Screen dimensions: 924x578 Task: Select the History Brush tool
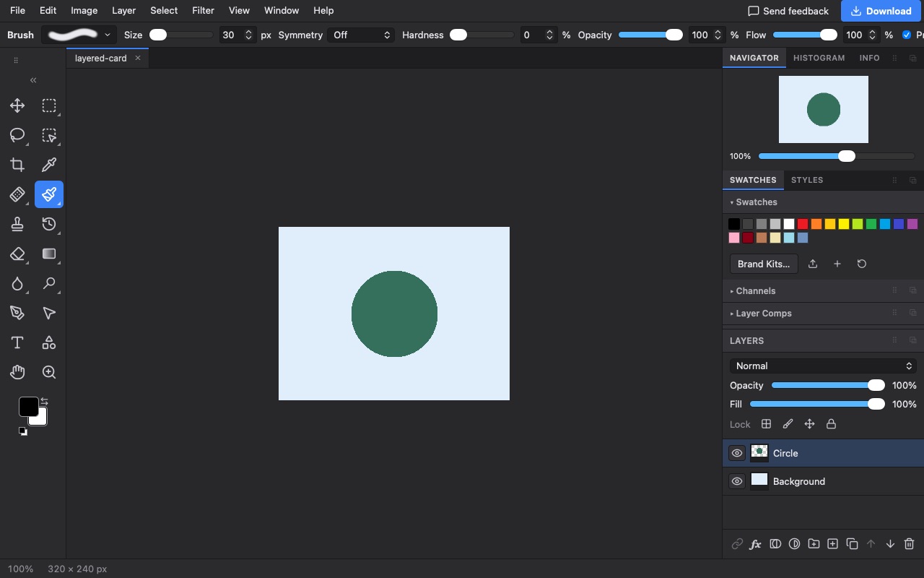coord(49,224)
